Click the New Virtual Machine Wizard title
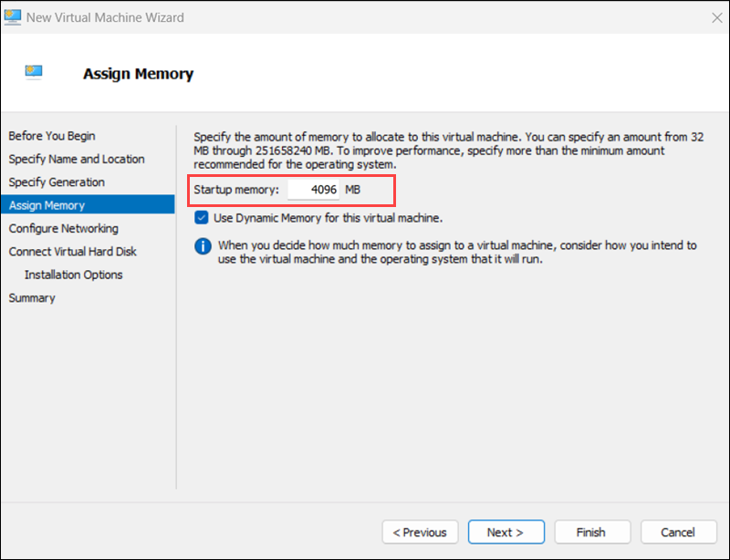Viewport: 730px width, 560px height. pos(105,17)
